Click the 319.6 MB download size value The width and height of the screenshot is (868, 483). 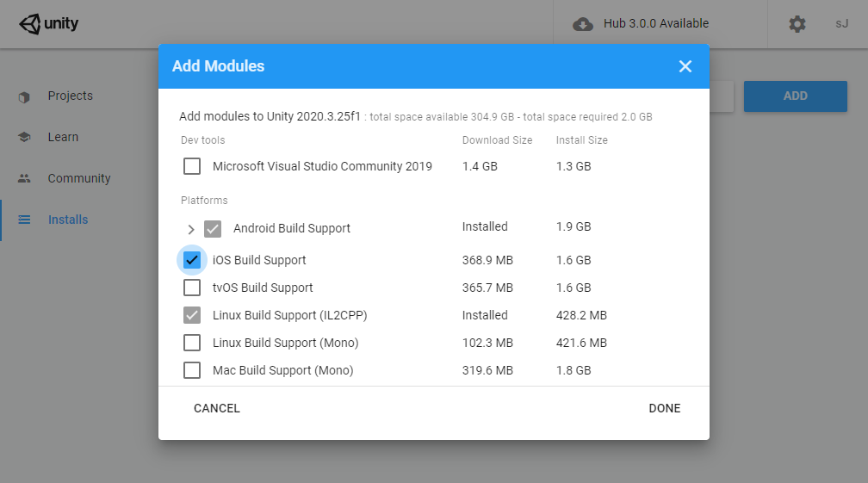[487, 371]
